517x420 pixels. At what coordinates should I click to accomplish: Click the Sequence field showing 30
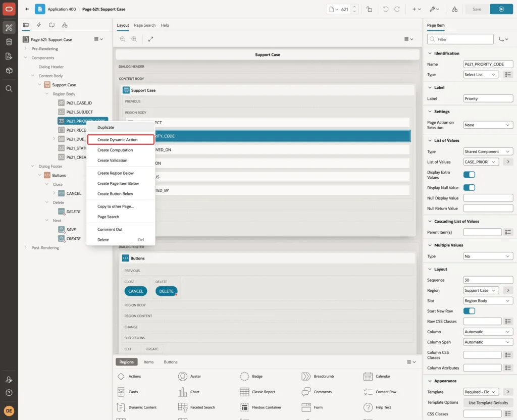point(488,280)
